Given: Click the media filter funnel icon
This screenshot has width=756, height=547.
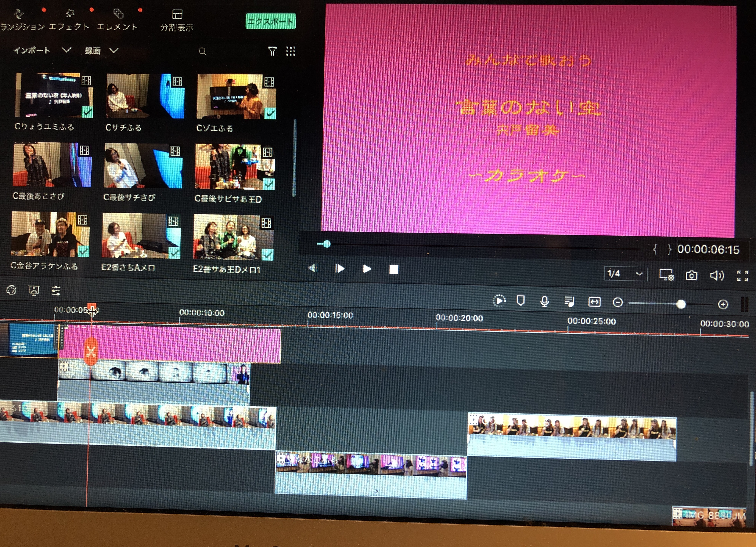Looking at the screenshot, I should point(272,51).
